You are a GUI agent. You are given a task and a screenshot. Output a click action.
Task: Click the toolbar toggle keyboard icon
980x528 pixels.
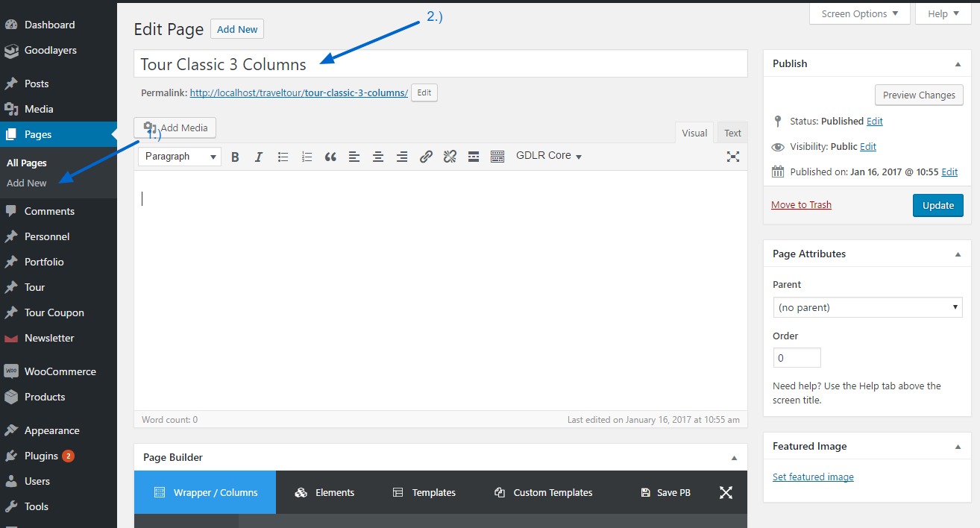pyautogui.click(x=497, y=157)
